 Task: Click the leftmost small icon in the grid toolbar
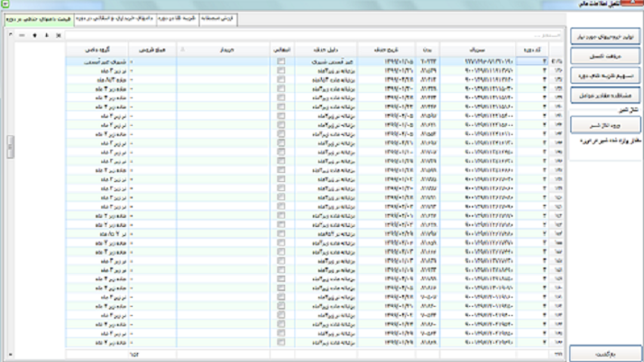(11, 35)
